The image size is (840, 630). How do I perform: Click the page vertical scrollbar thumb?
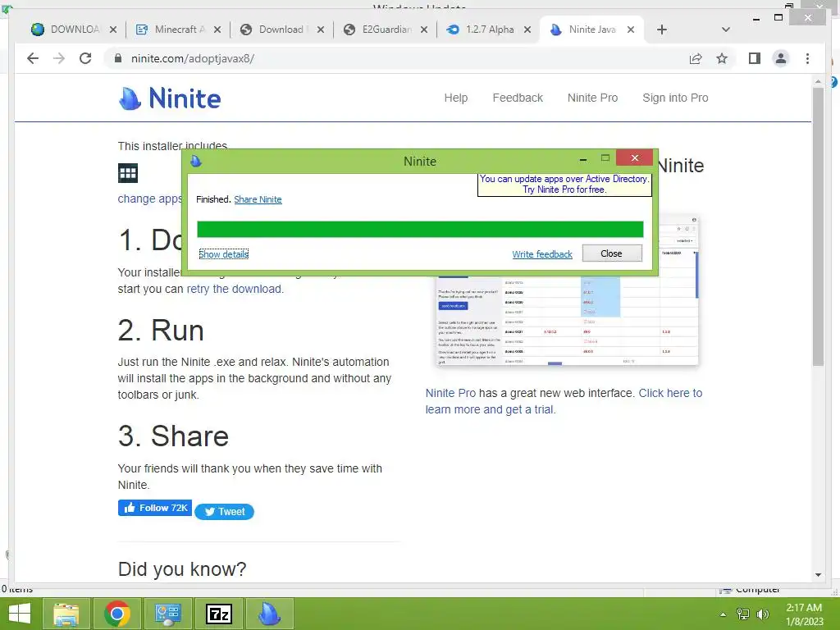click(818, 226)
